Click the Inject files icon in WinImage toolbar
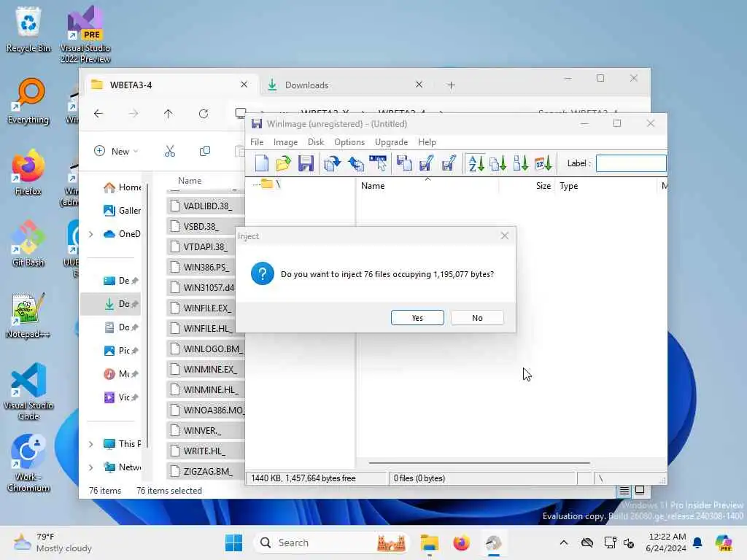This screenshot has height=560, width=747. pos(332,163)
